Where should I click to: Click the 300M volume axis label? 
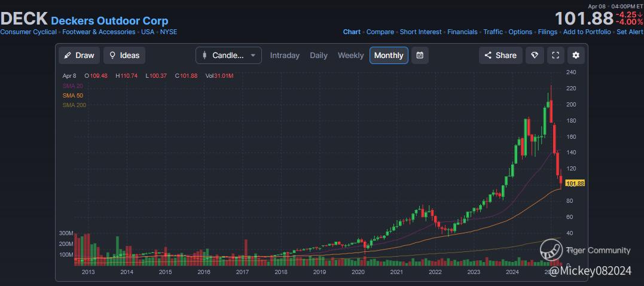pyautogui.click(x=66, y=233)
